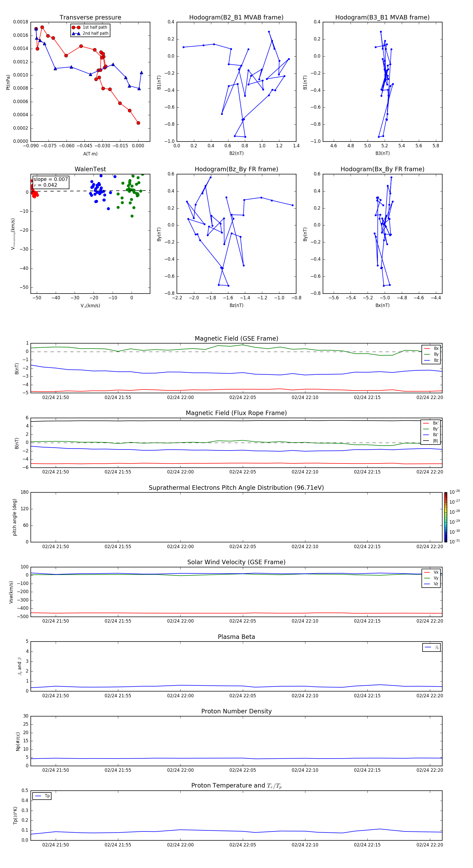
Task: Click the 'Magnetic Field (GSE Frame)' title
Action: tap(236, 339)
